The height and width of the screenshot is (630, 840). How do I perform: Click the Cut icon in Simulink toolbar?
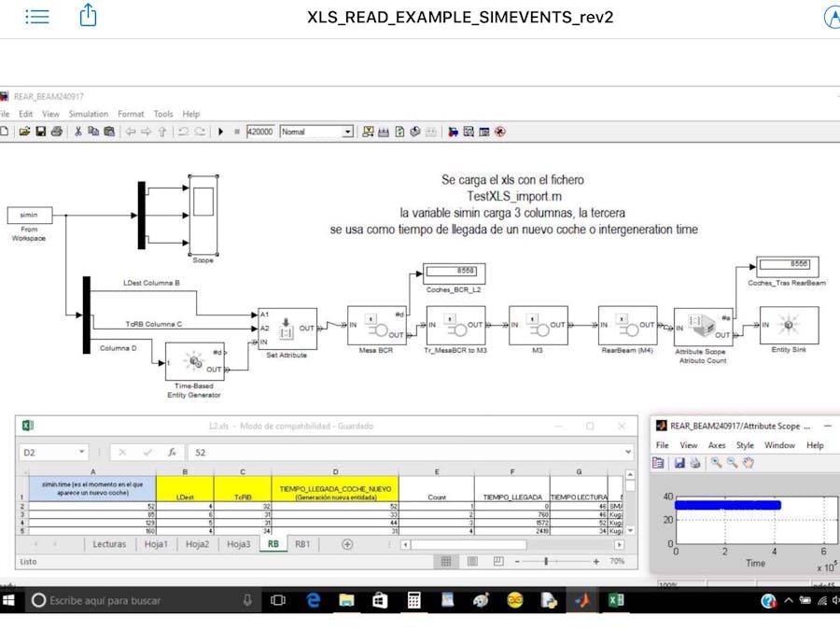click(77, 132)
